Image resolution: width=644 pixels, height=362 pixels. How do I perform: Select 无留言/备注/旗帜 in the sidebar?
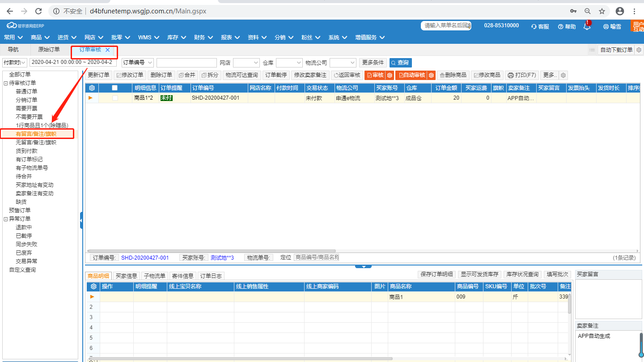click(x=36, y=143)
